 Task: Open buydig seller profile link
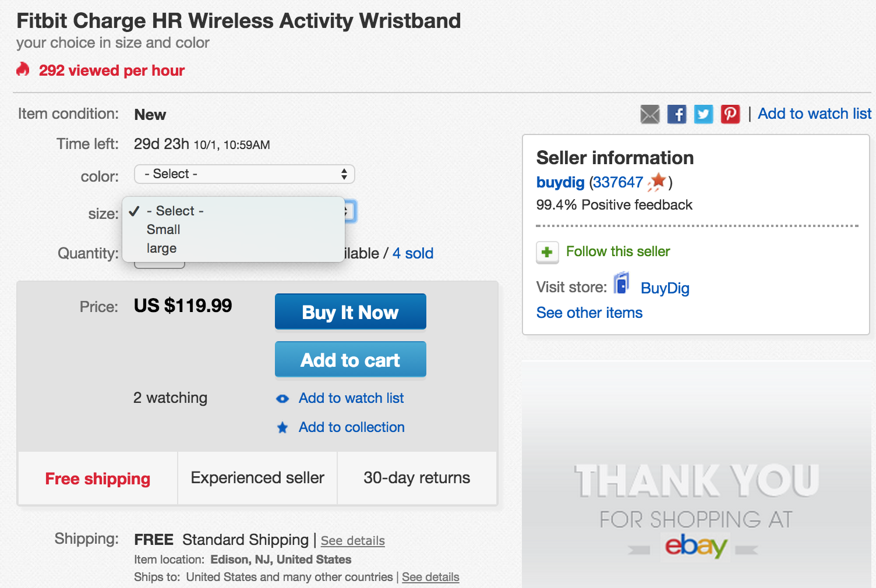560,182
